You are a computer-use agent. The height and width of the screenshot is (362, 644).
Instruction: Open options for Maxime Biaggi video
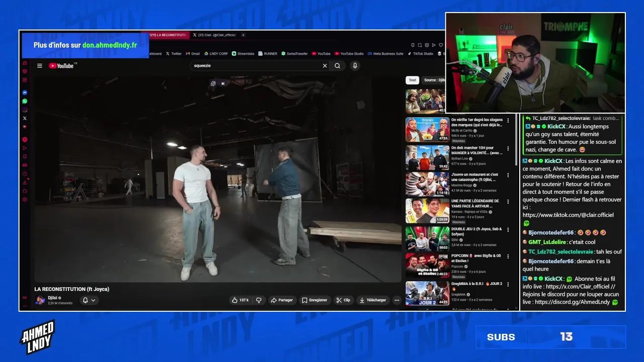(508, 175)
